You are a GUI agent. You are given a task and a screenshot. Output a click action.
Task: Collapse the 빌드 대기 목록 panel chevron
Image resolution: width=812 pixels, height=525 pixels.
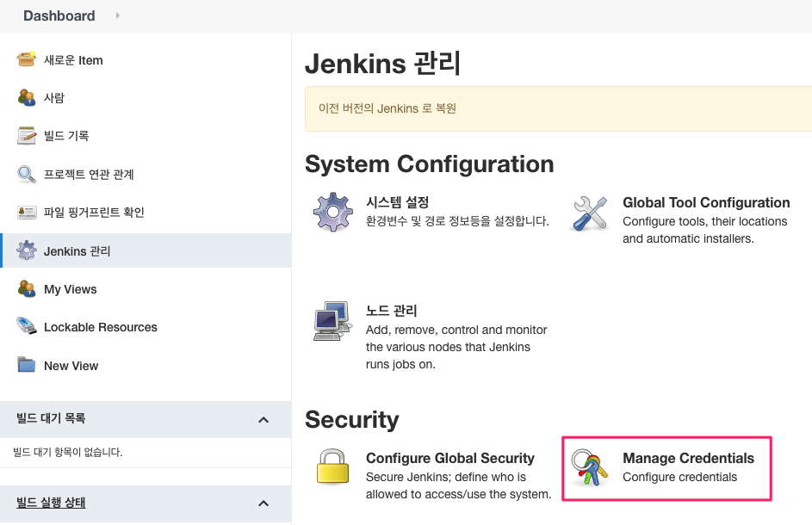[x=263, y=420]
